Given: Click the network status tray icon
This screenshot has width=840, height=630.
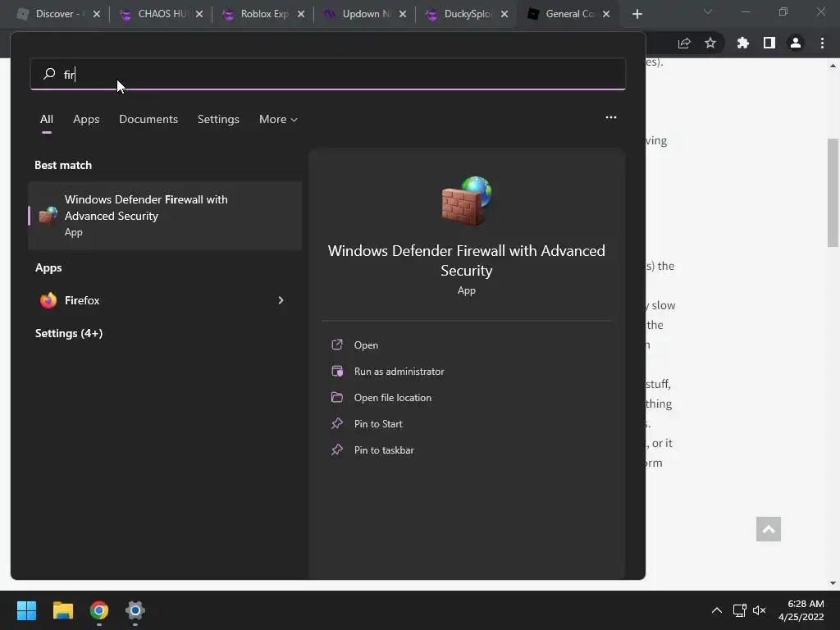Looking at the screenshot, I should click(x=740, y=610).
